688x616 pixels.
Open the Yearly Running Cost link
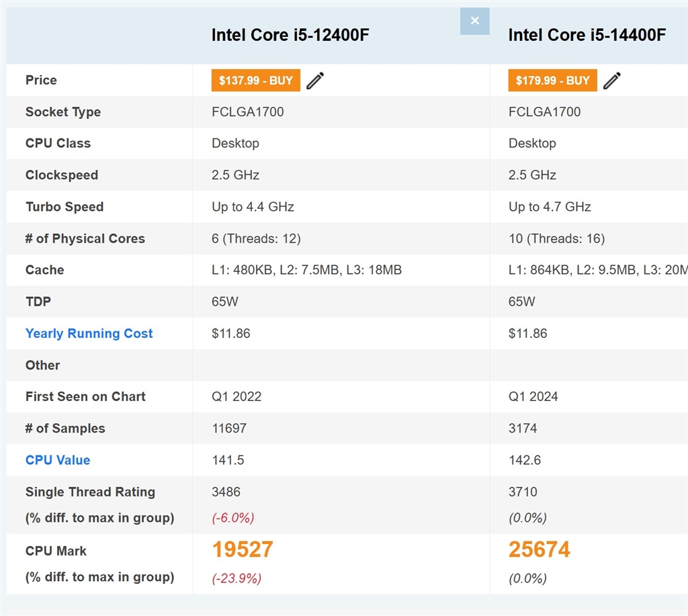89,333
